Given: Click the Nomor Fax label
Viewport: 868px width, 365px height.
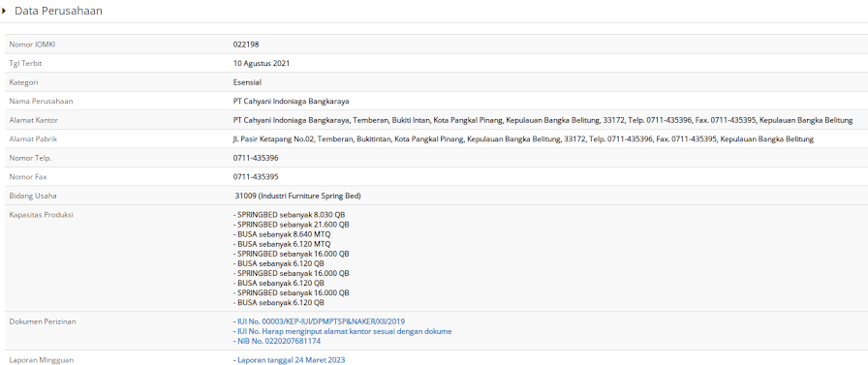Looking at the screenshot, I should [29, 177].
